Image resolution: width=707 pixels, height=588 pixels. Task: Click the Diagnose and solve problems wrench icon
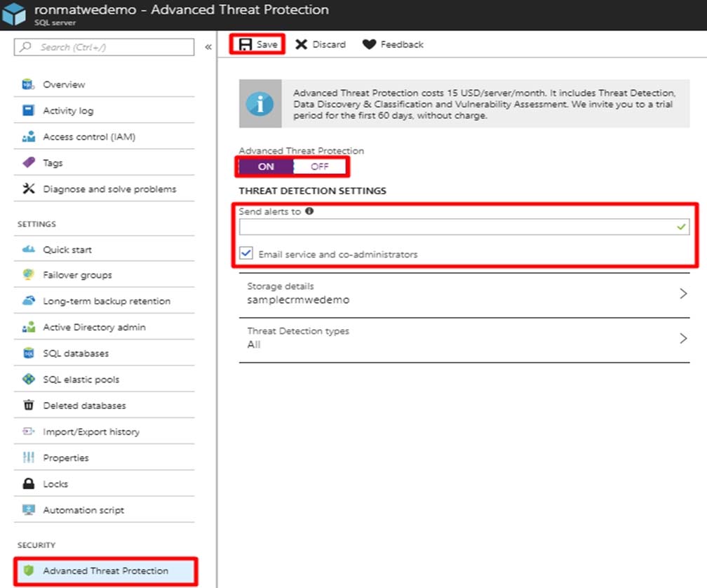tap(28, 189)
